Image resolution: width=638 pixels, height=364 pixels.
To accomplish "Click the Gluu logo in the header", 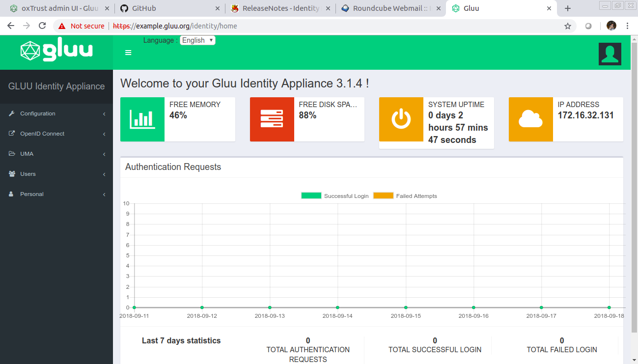I will (x=56, y=51).
